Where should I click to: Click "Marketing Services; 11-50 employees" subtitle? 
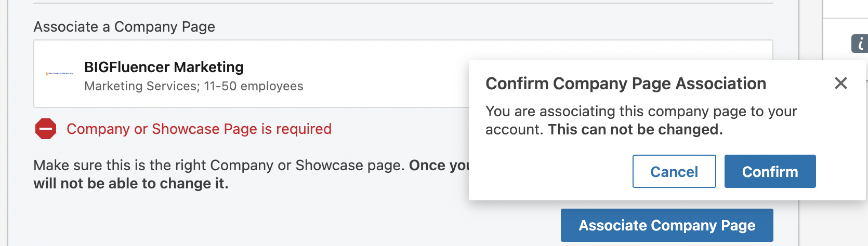(193, 86)
